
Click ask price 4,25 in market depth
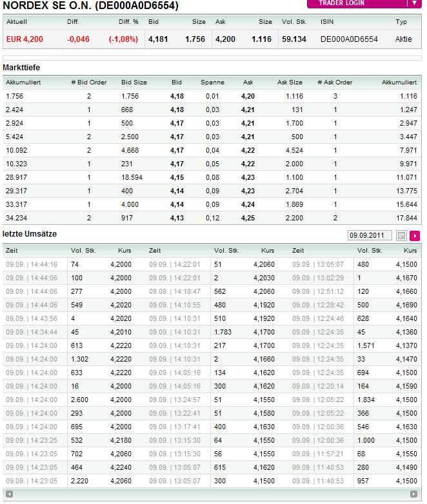point(248,218)
